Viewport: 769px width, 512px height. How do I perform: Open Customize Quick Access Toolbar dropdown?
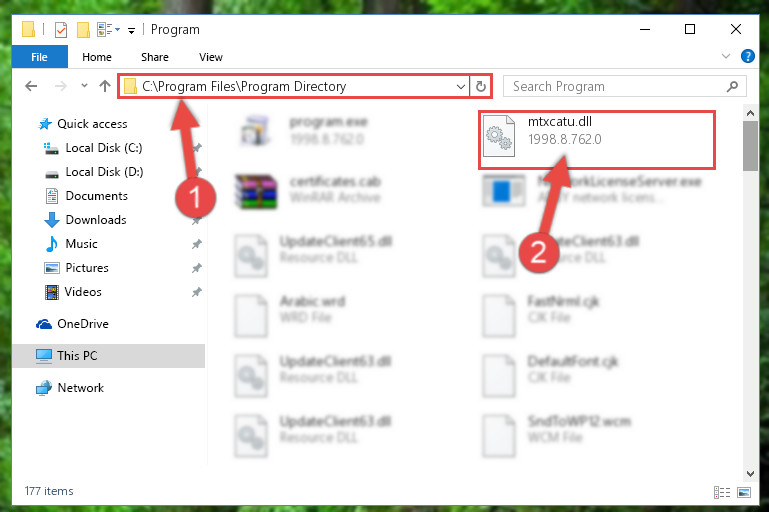coord(131,31)
